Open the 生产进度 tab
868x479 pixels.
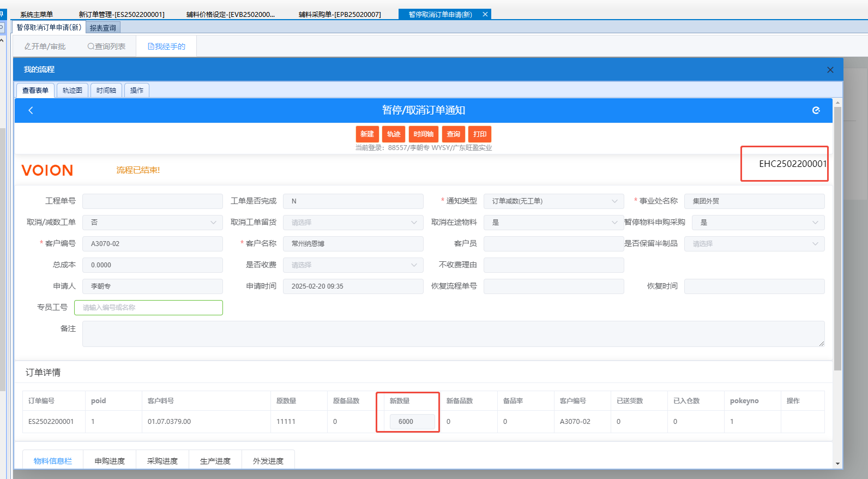pyautogui.click(x=215, y=461)
